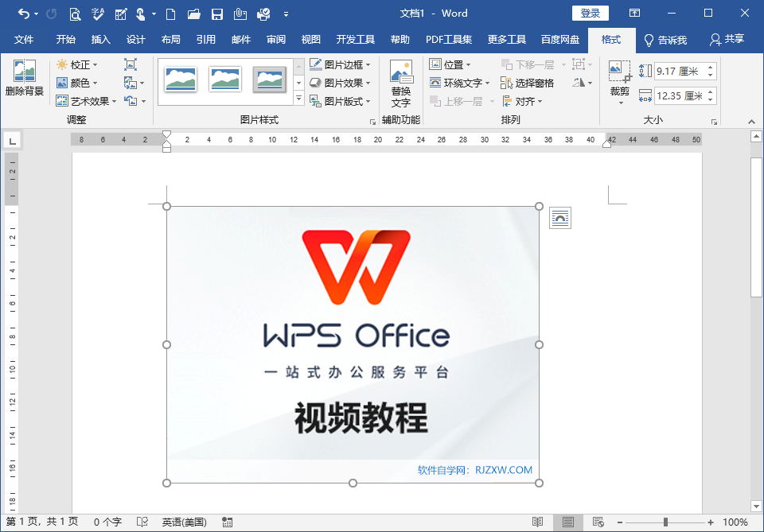Click the 100% zoom level button
The width and height of the screenshot is (764, 532).
tap(735, 522)
